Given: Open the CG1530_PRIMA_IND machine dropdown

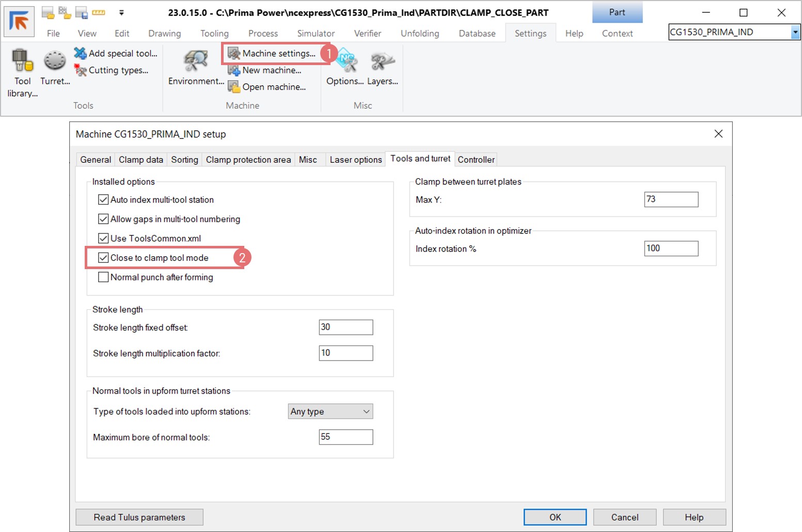Looking at the screenshot, I should [x=795, y=32].
